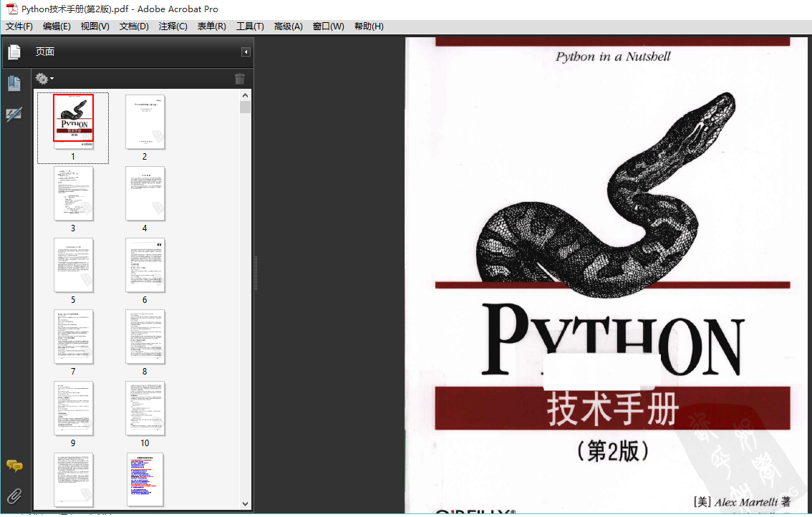This screenshot has height=517, width=812.
Task: Open the Attachments paperclip icon
Action: click(14, 496)
